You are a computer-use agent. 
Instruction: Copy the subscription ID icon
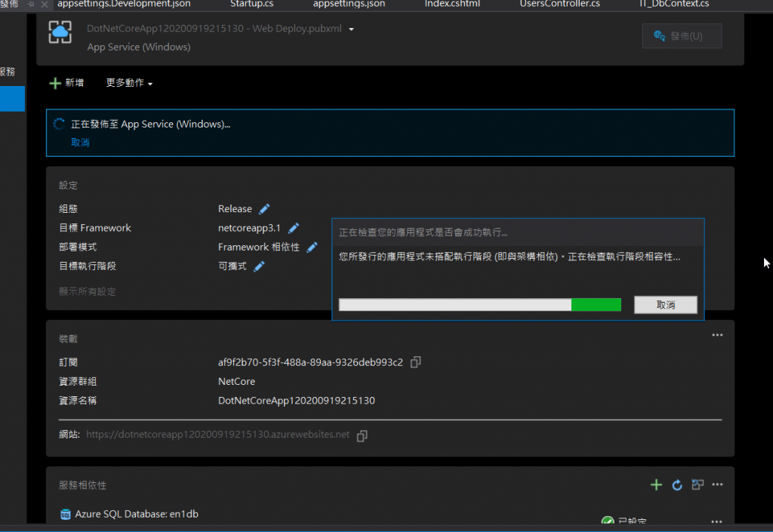point(416,362)
